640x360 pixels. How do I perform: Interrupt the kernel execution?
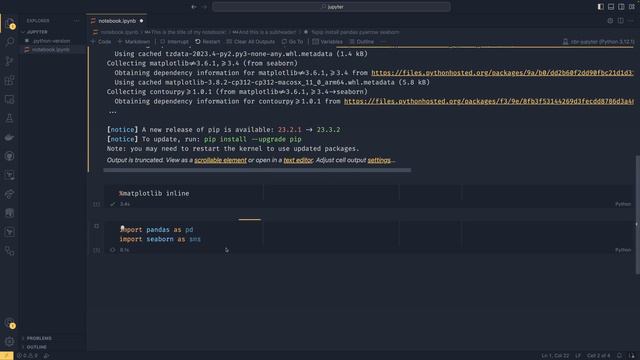tap(174, 42)
